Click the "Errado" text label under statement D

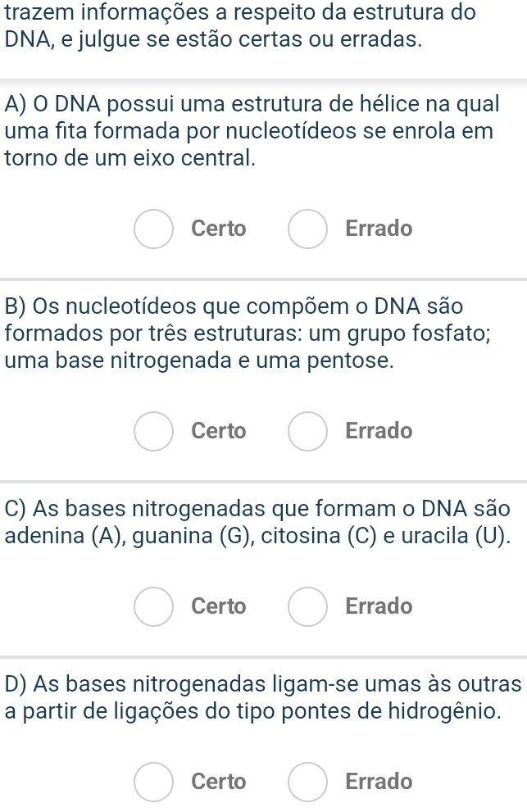(379, 782)
